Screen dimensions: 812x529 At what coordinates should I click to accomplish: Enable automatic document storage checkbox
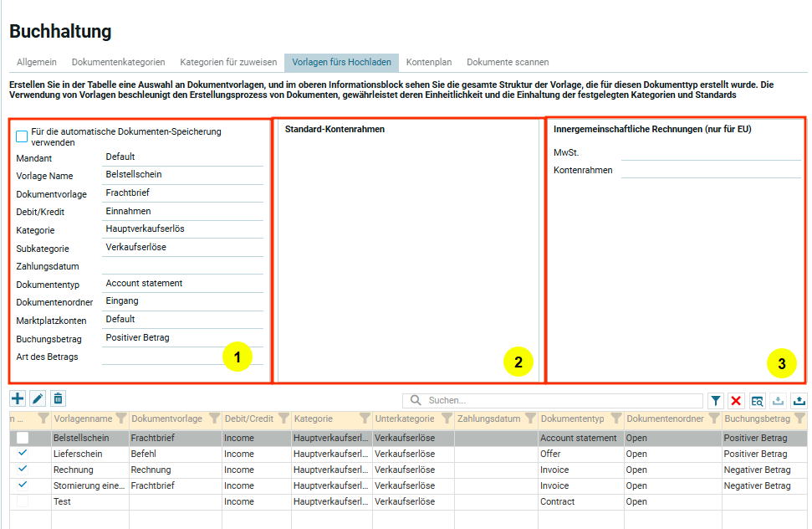(x=22, y=136)
